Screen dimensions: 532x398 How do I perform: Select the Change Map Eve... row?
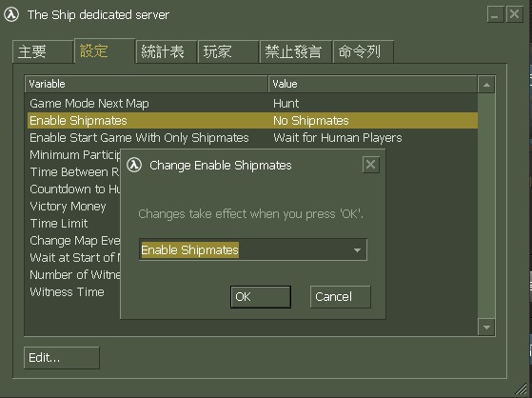point(74,241)
